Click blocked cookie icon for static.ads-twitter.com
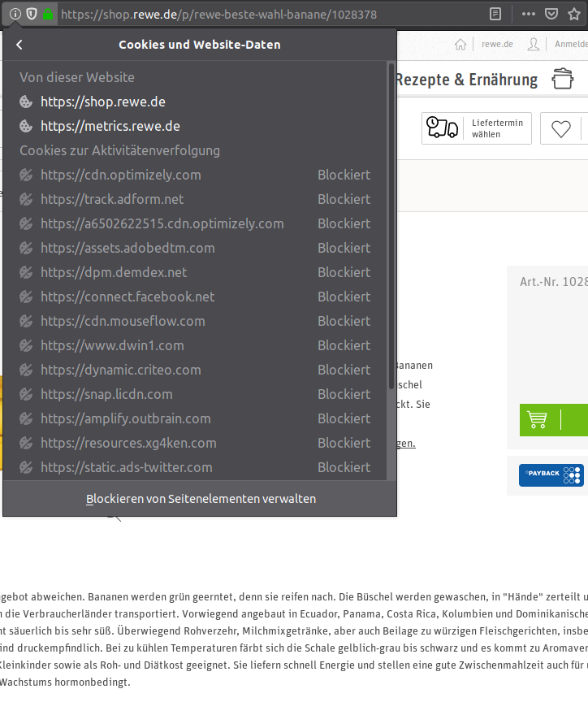This screenshot has width=588, height=702. (26, 467)
